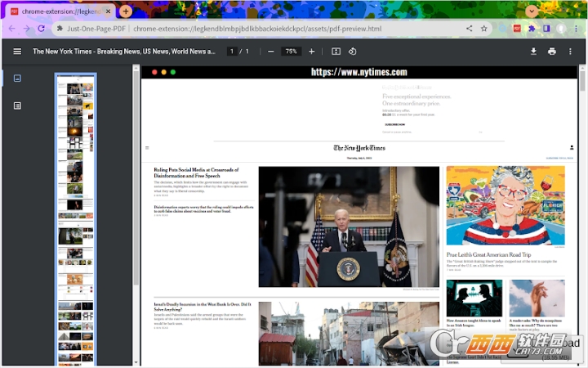The image size is (588, 368).
Task: Show document outline in sidebar
Action: [17, 105]
